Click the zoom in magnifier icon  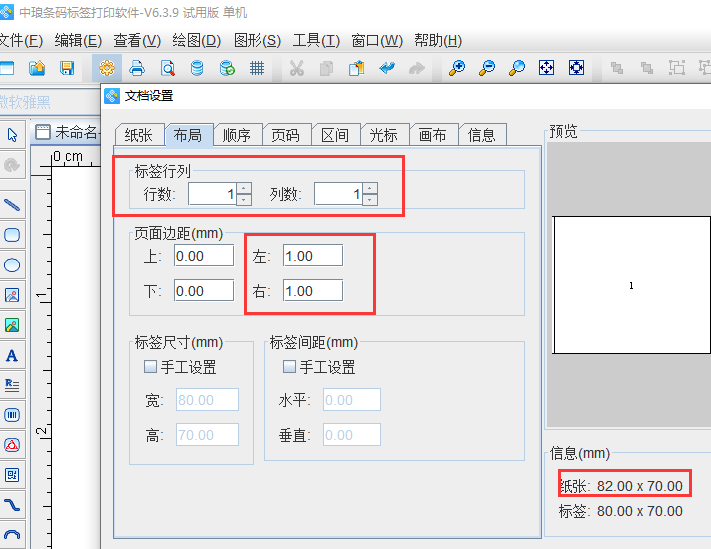coord(457,68)
